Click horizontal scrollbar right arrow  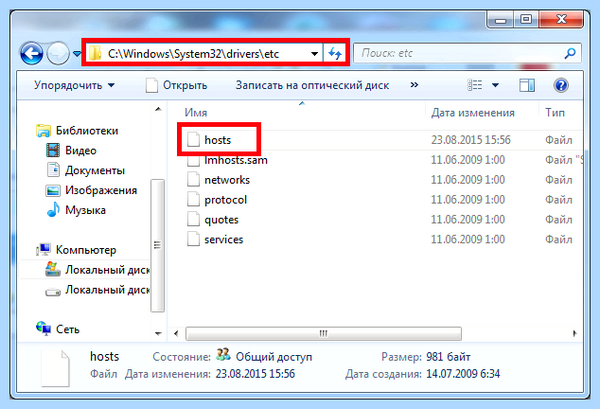(x=575, y=334)
